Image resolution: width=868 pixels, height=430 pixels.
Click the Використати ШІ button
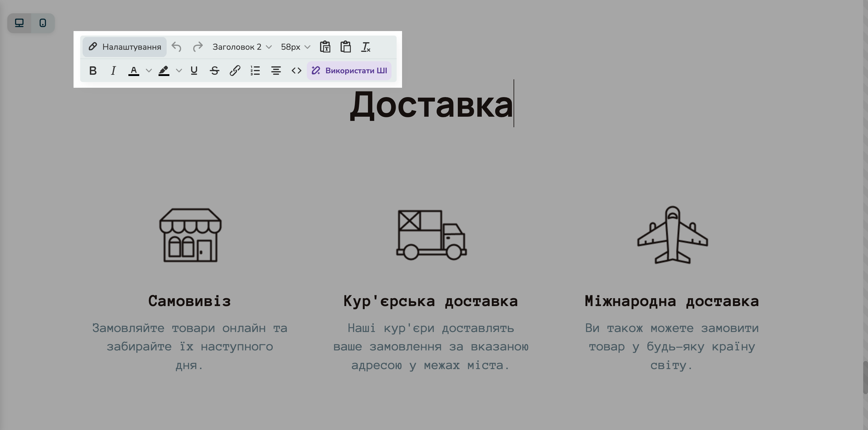pos(349,71)
